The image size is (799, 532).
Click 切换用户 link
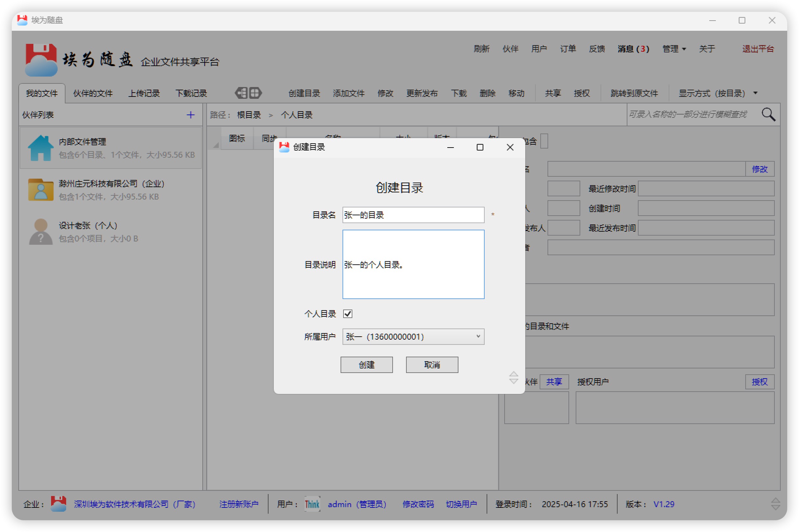[x=461, y=504]
